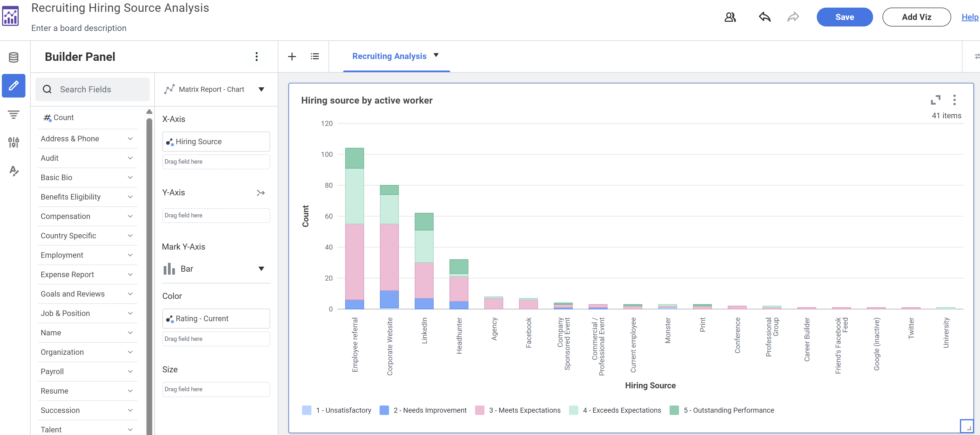Click the Corporate Website bar

click(x=389, y=247)
